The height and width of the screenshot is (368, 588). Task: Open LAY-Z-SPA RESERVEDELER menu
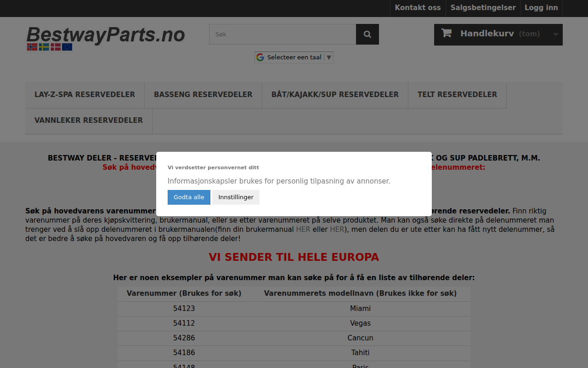click(85, 95)
